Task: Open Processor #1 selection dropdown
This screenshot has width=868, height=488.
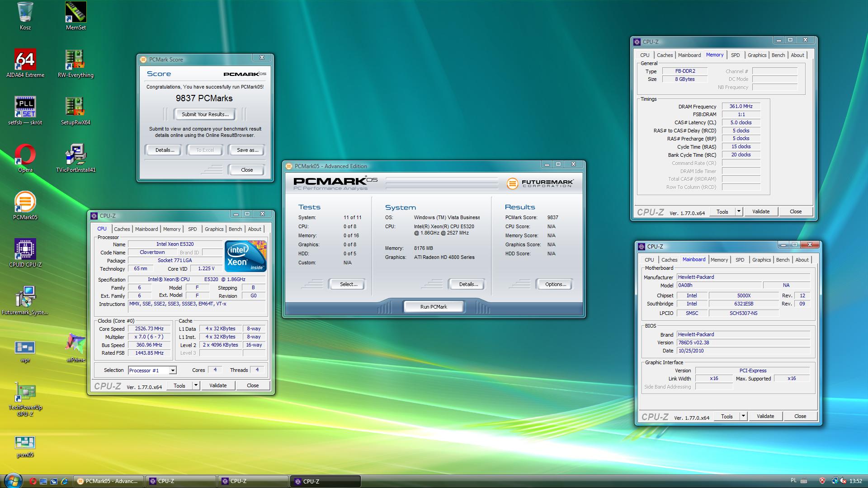Action: (x=172, y=371)
